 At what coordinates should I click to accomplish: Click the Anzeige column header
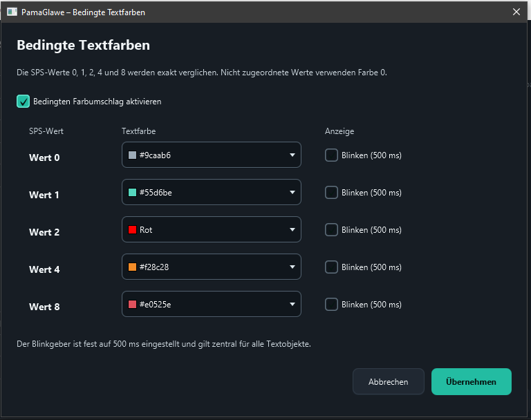tap(339, 131)
